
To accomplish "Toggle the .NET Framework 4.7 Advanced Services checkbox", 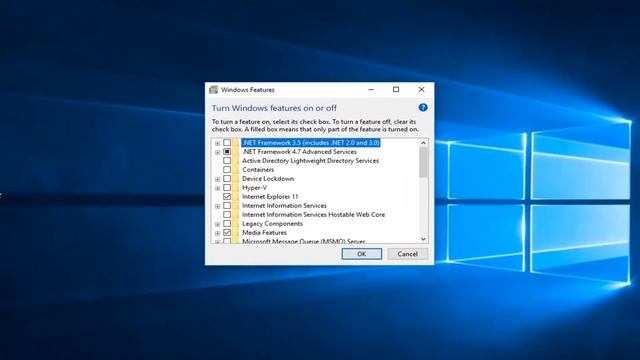I will click(x=227, y=152).
